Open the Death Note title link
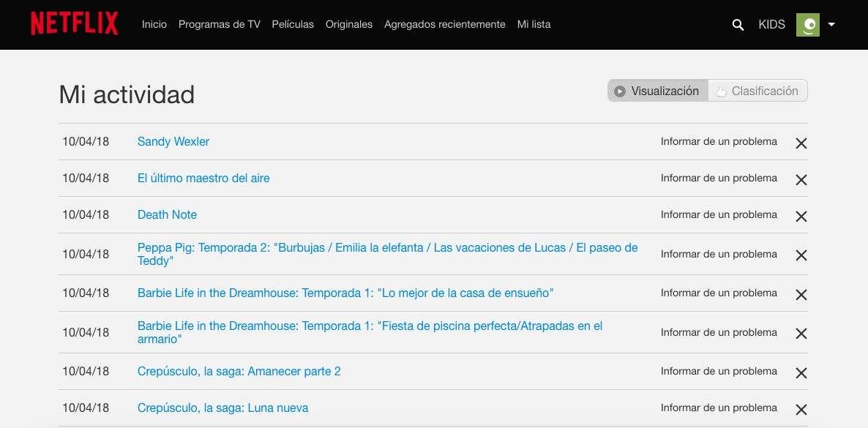Screen dimensions: 868x428 click(x=167, y=215)
